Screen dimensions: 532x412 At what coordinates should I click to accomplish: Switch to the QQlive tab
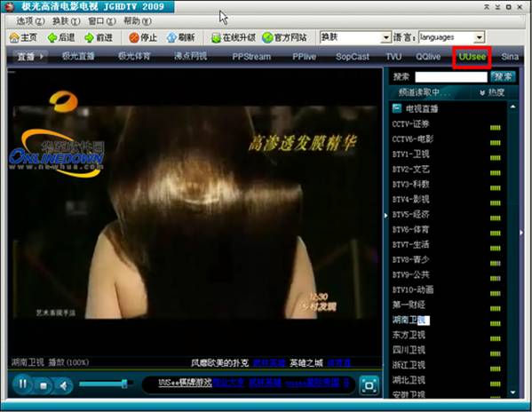click(428, 57)
